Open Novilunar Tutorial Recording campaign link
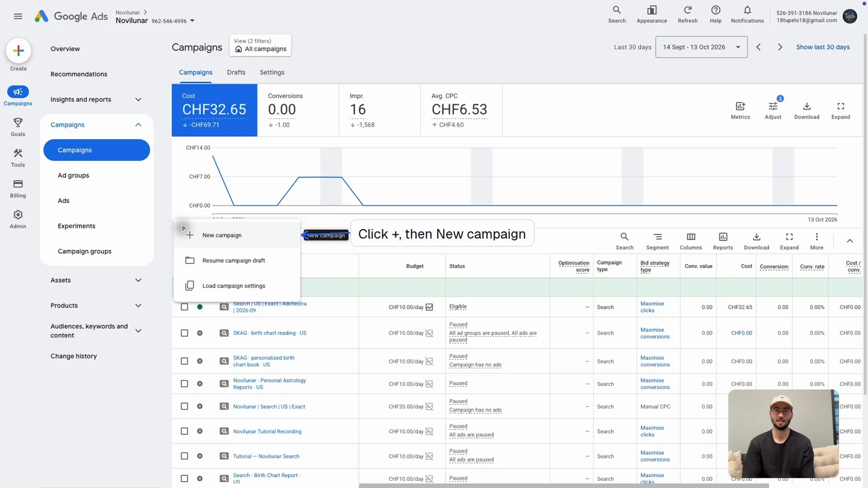Image resolution: width=868 pixels, height=488 pixels. [x=267, y=431]
